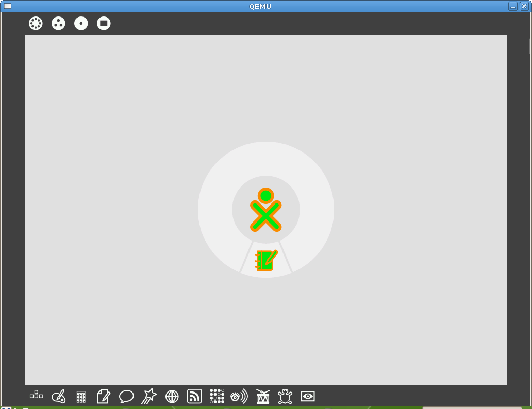Switch to the Home view single-dot icon

[81, 23]
